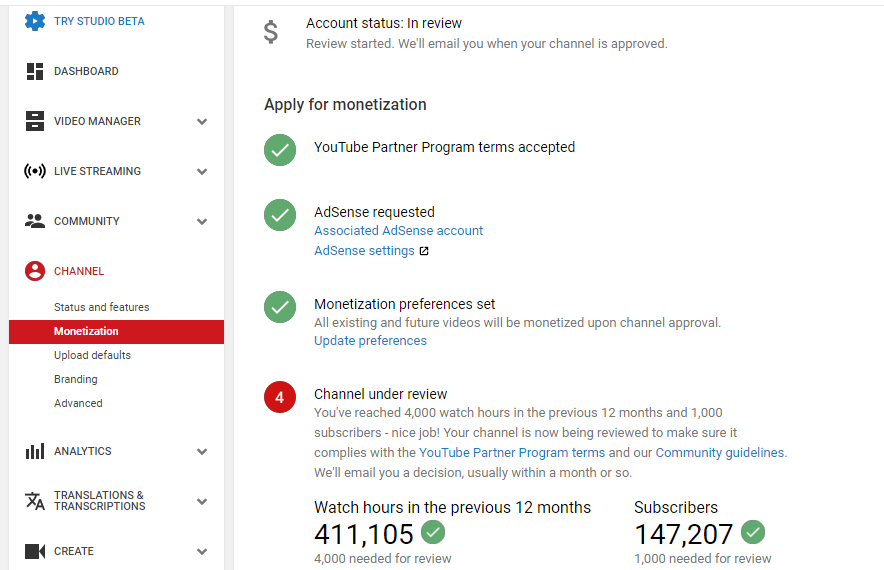Screen dimensions: 884x570
Task: Expand the Create section chevron
Action: (202, 551)
